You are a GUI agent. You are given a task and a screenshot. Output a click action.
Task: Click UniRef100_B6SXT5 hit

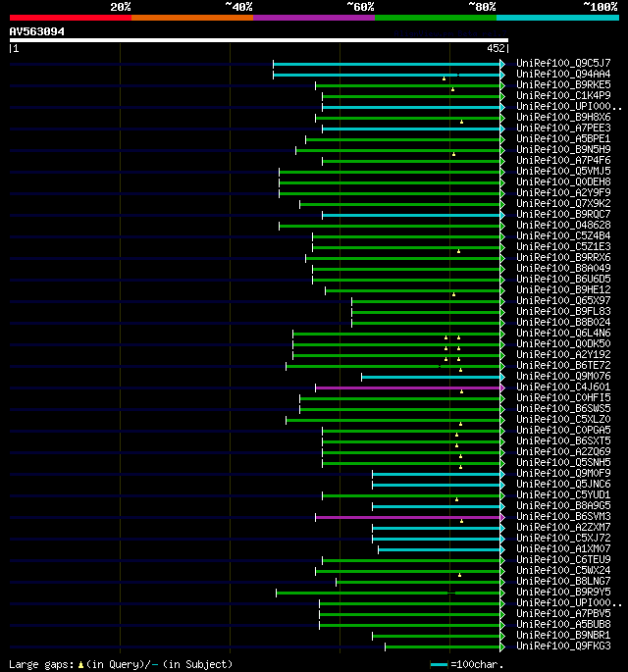pyautogui.click(x=563, y=440)
